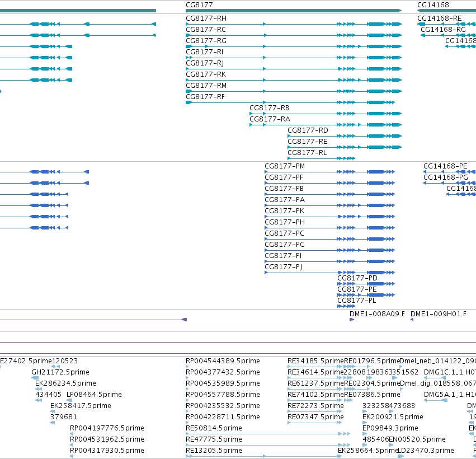The height and width of the screenshot is (459, 476).
Task: Click EST RE50814.5prime
Action: [x=214, y=428]
